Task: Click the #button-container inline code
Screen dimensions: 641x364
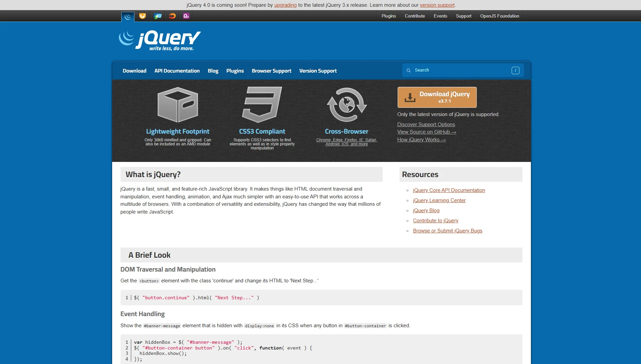Action: (365, 326)
